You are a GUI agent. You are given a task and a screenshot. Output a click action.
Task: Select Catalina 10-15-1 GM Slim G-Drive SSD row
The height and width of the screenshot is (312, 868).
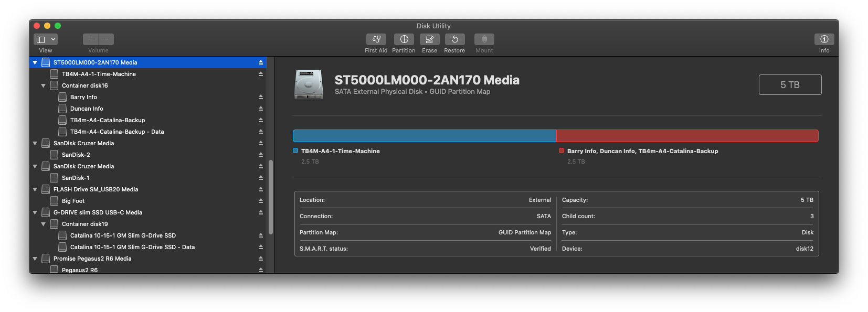(x=149, y=235)
